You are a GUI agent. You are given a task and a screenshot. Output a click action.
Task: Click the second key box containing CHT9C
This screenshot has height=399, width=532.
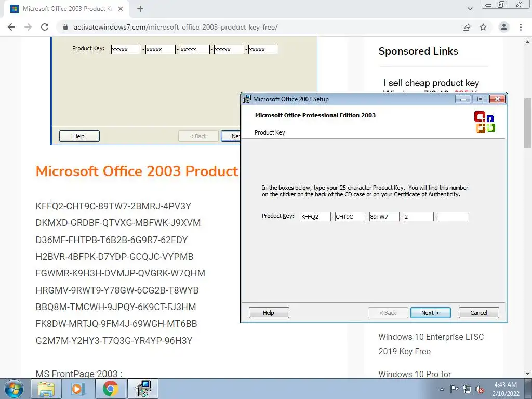(x=350, y=217)
